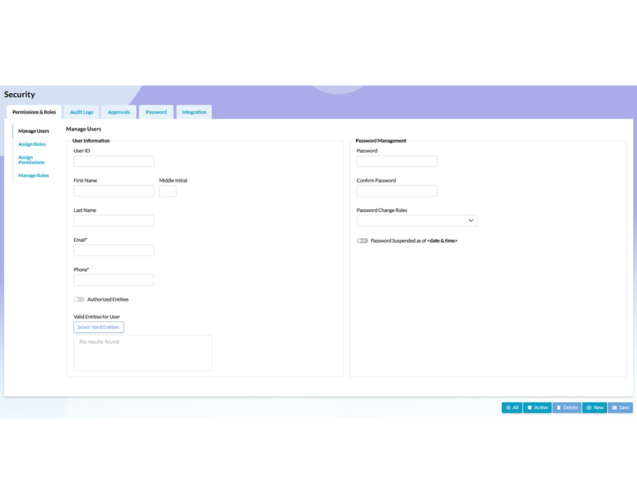Viewport: 637px width, 503px height.
Task: Open Assign Permissions in the sidebar
Action: pyautogui.click(x=31, y=160)
